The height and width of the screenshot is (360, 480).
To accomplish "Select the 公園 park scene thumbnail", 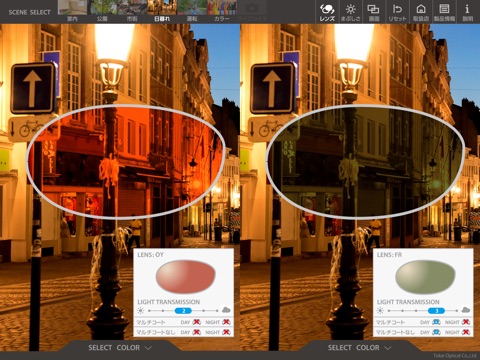I will 102,11.
